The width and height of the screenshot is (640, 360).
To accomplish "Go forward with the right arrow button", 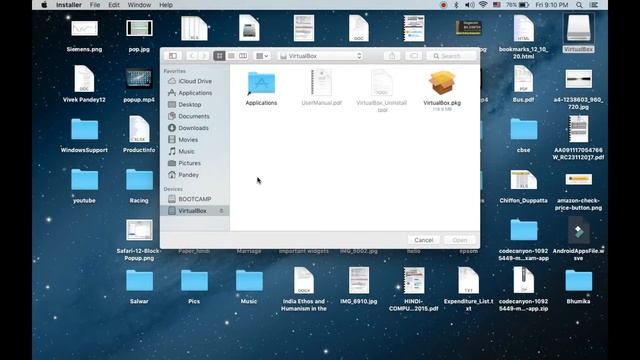I will coord(203,56).
